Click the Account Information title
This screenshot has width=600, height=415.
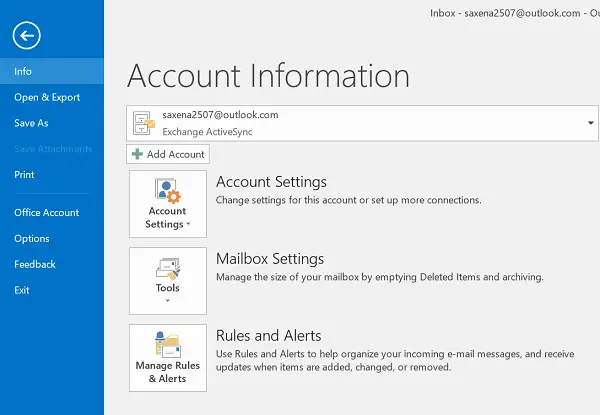pos(269,76)
